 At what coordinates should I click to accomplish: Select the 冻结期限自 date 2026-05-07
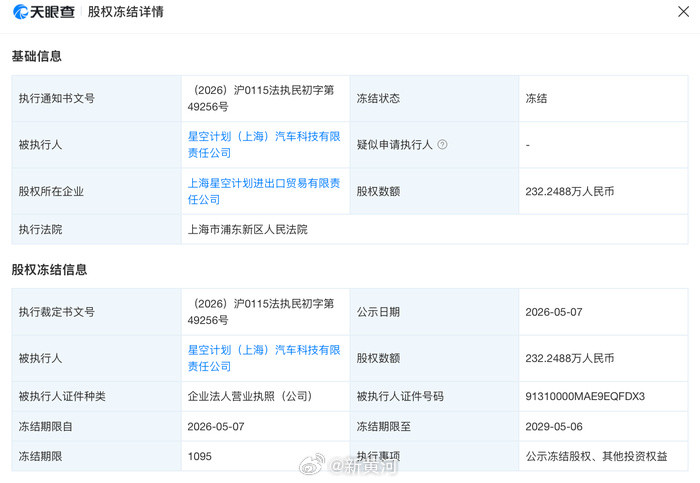click(x=216, y=427)
